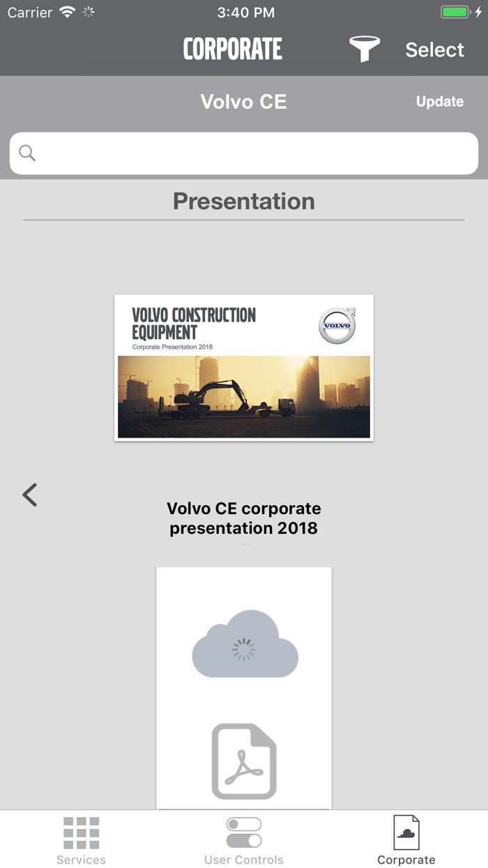Tap the magnifying glass search icon
488x868 pixels.
[x=27, y=153]
